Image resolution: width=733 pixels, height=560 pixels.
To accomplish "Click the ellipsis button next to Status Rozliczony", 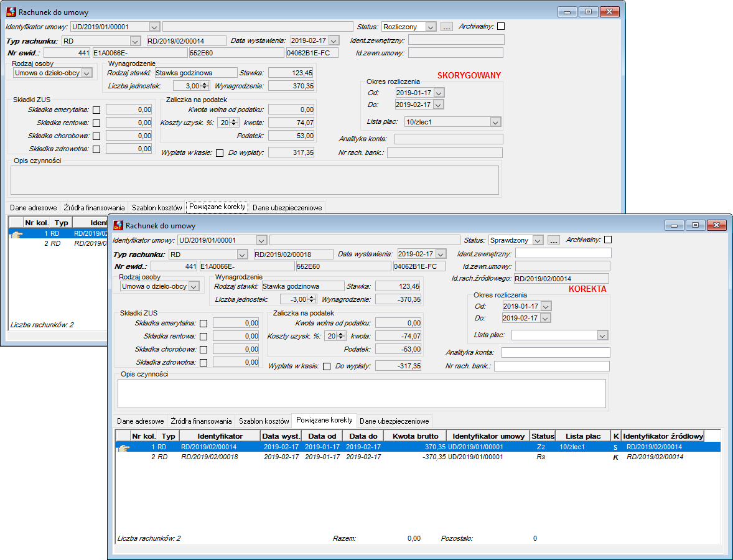I will [446, 27].
